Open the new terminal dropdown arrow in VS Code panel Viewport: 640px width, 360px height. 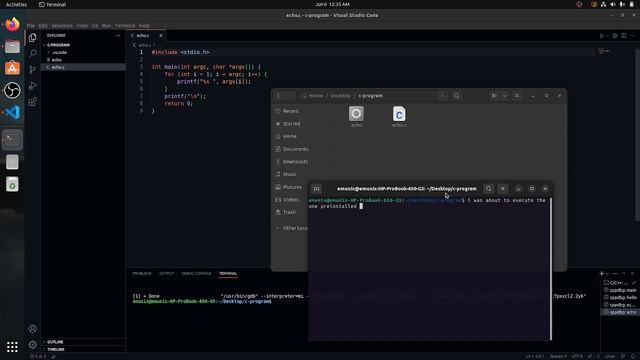[x=607, y=273]
